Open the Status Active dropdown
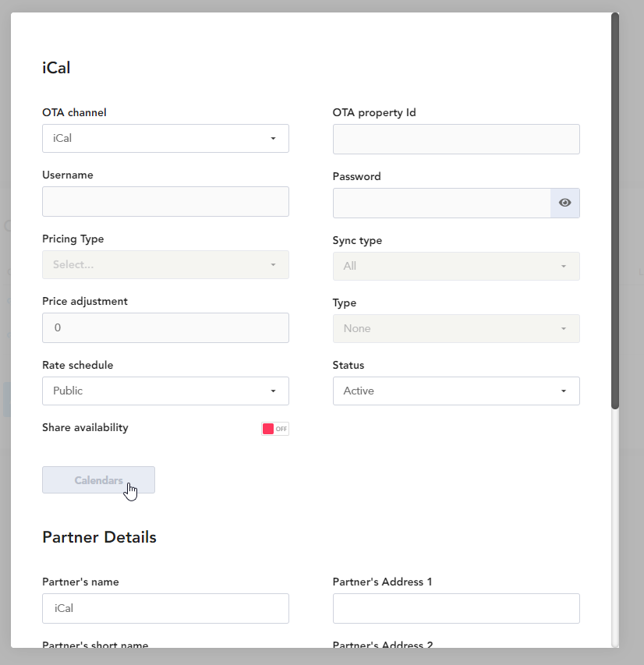The height and width of the screenshot is (665, 644). pos(456,391)
